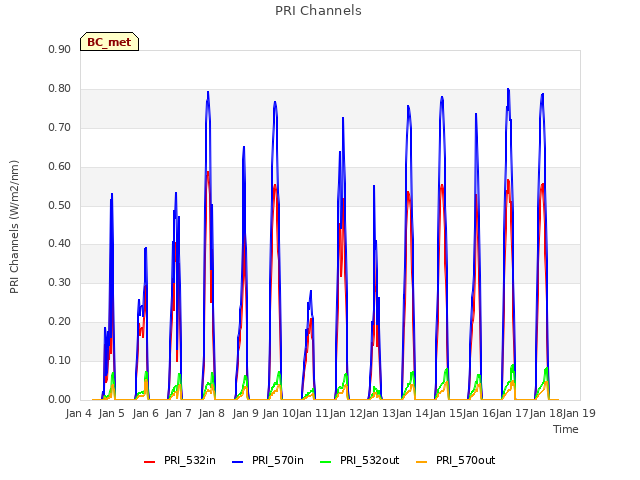Click the 0.70 y-axis tick value

pyautogui.click(x=60, y=127)
